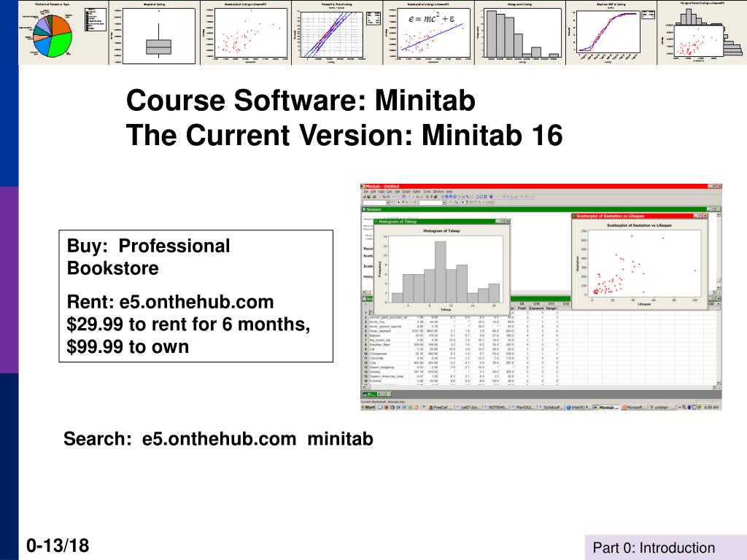Switch to FreeCell in the taskbar
This screenshot has height=560, width=747.
(x=441, y=407)
